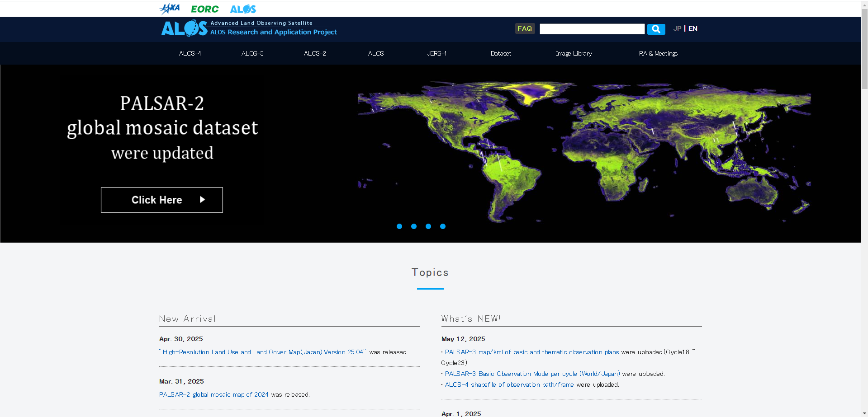This screenshot has width=868, height=417.
Task: Open the RA & Meetings menu
Action: coord(658,53)
